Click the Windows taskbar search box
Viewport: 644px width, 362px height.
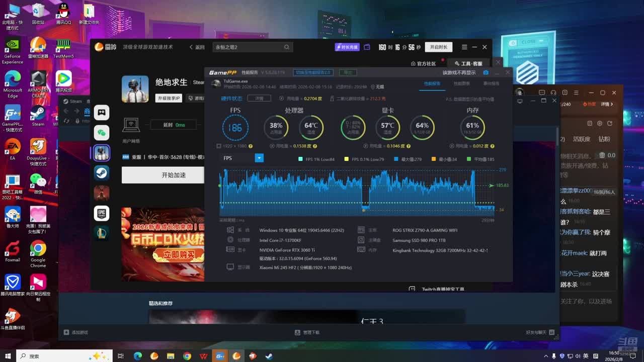pos(64,356)
